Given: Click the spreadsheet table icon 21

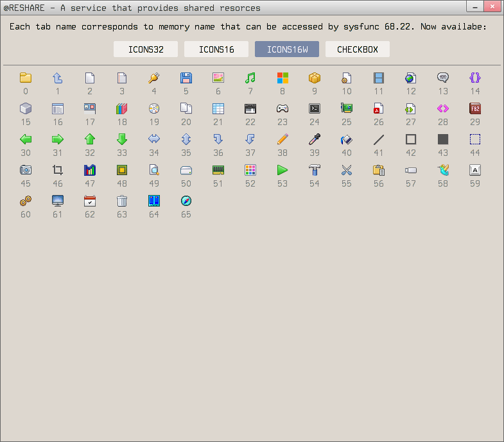Looking at the screenshot, I should click(218, 108).
